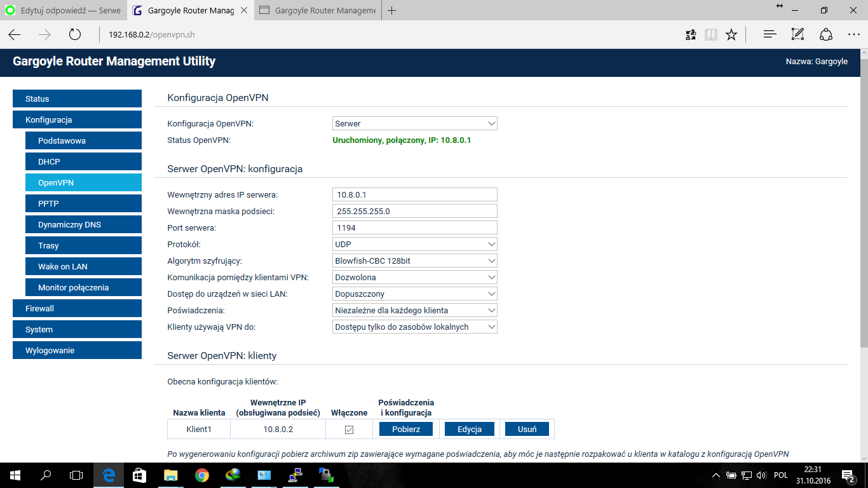868x488 pixels.
Task: Go to Monitor połączenia page
Action: point(83,287)
